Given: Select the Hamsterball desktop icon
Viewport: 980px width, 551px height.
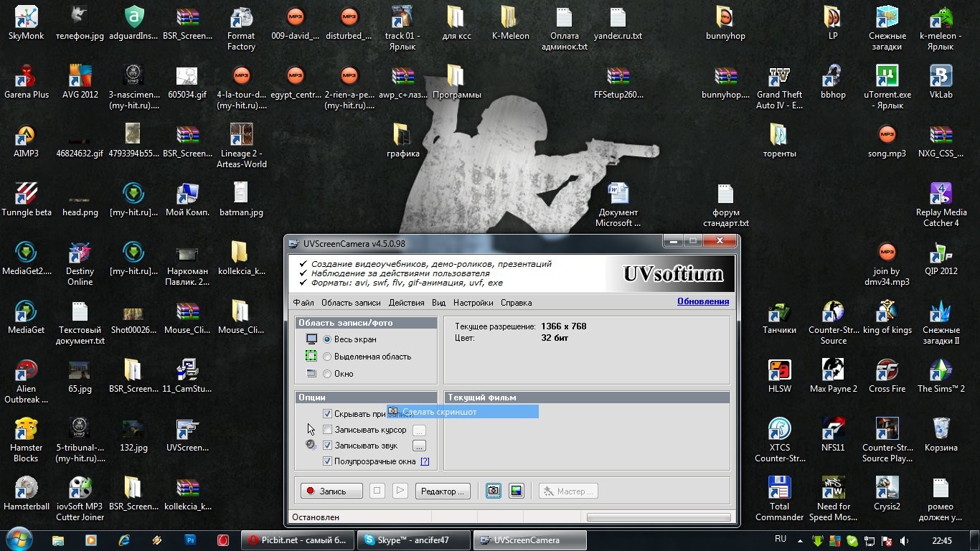Looking at the screenshot, I should 27,494.
